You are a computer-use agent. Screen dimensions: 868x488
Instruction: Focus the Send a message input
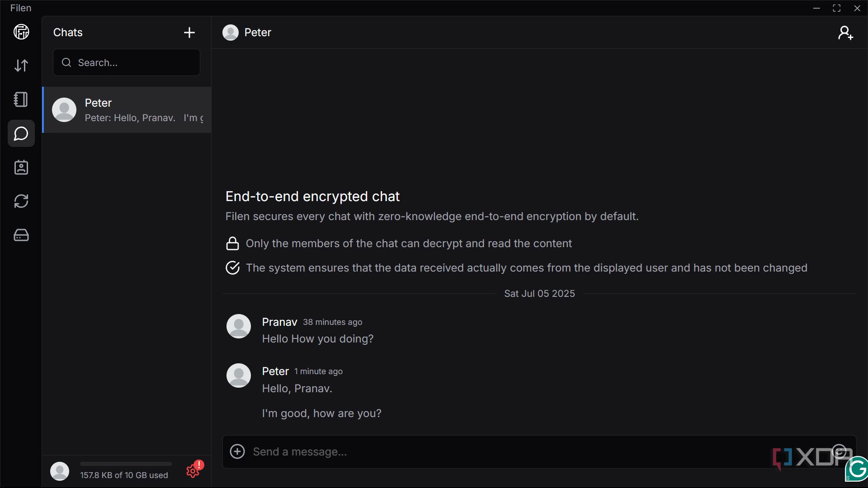[540, 452]
